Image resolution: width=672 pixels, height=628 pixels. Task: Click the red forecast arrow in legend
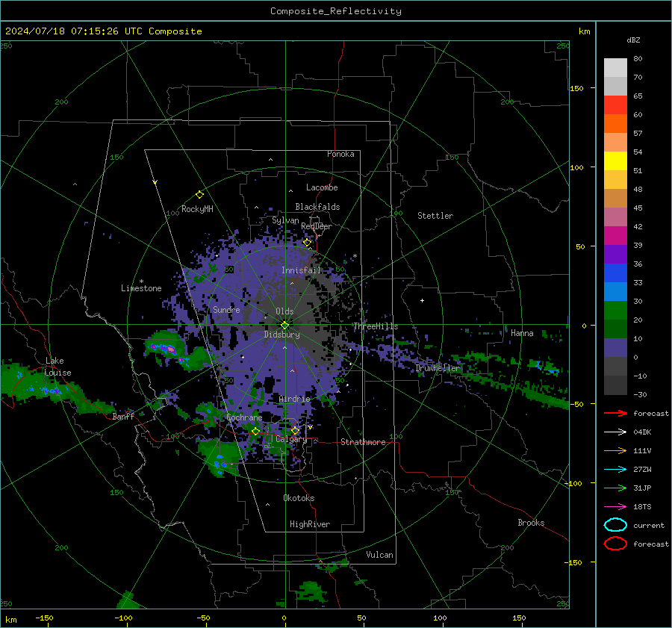click(615, 413)
